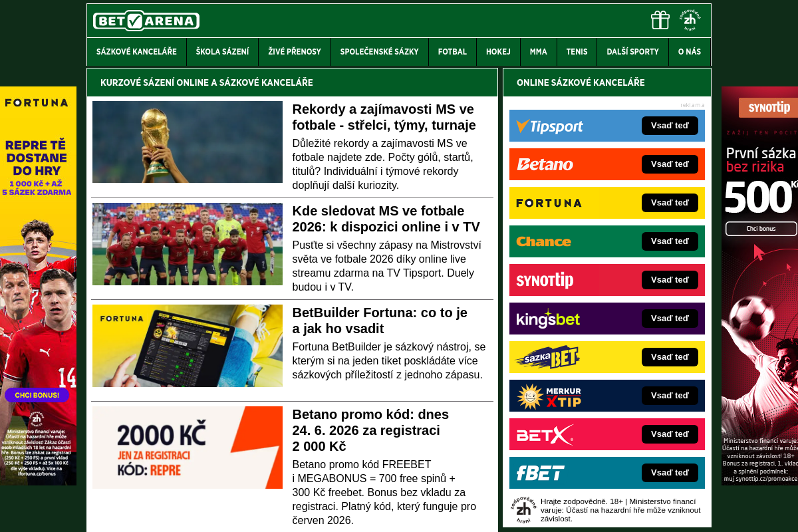798x532 pixels.
Task: Click Vsaď teď for Fortuna
Action: pos(670,203)
